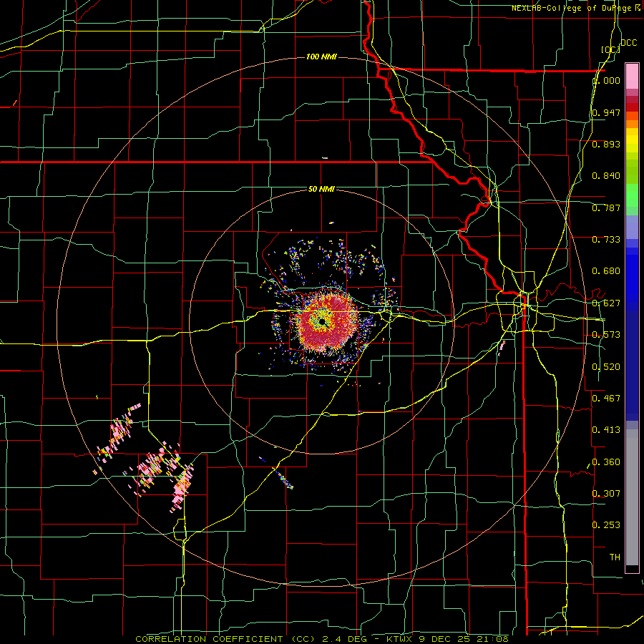Select the 0.893 scale value

[x=606, y=144]
